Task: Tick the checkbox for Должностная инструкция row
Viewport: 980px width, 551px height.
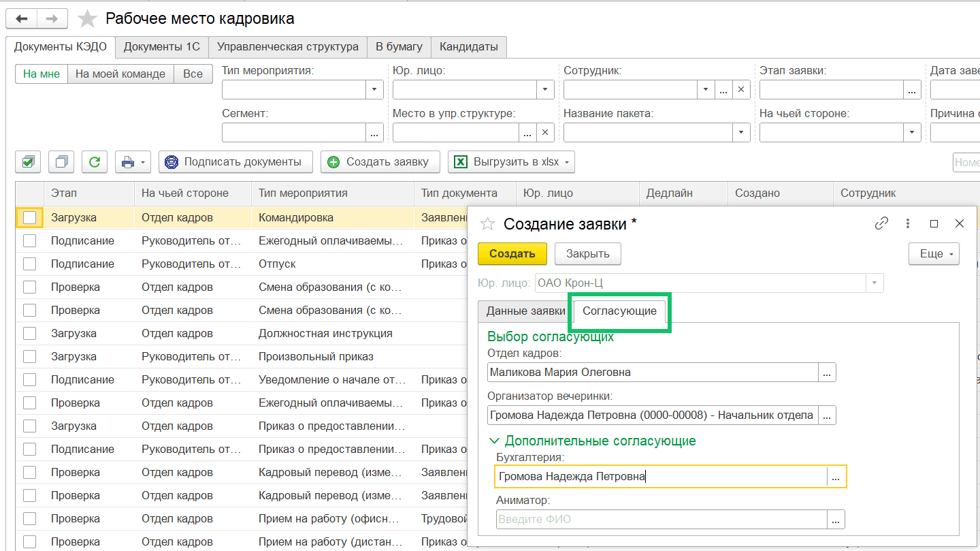Action: [29, 333]
